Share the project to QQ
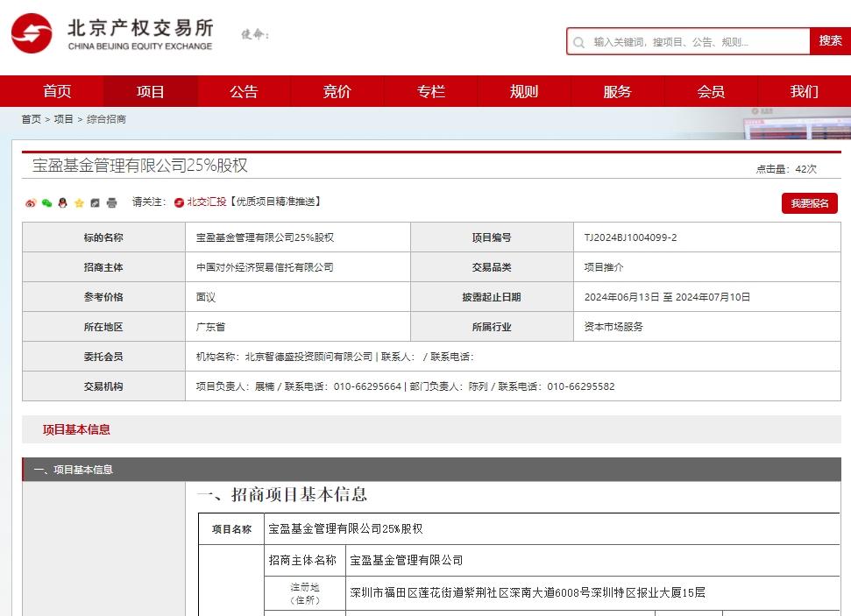 (x=61, y=202)
